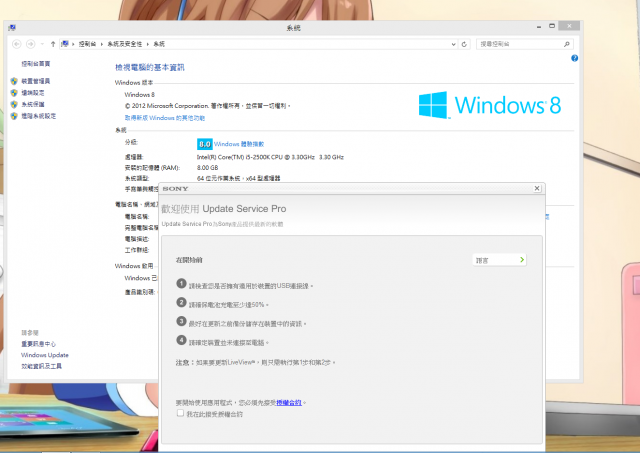This screenshot has width=640, height=453.
Task: Open 控制台首頁 in the left pane
Action: pos(36,64)
